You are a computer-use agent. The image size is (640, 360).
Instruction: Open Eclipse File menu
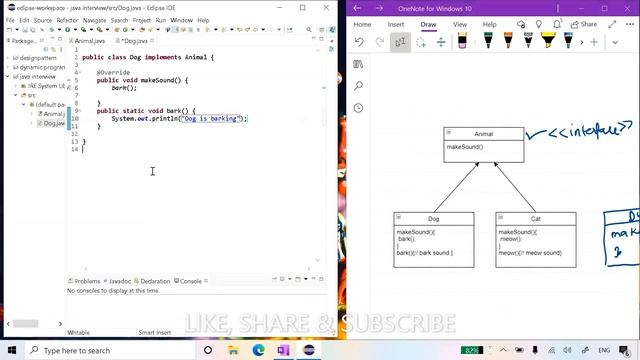point(10,20)
